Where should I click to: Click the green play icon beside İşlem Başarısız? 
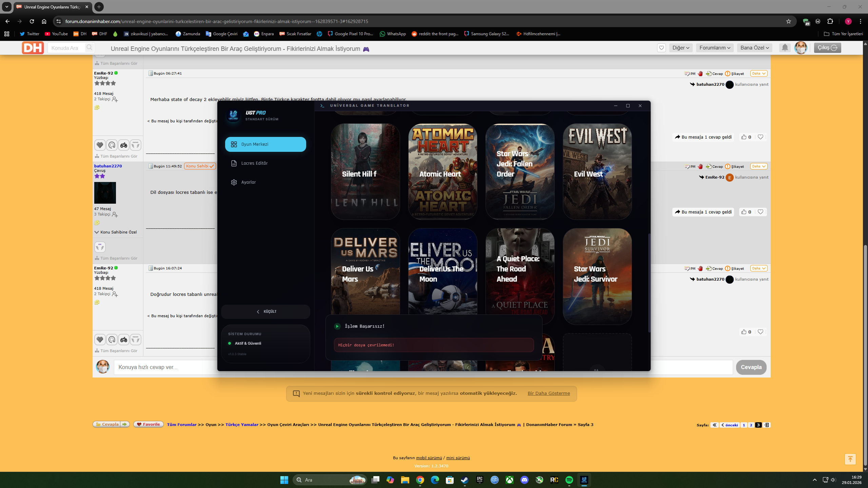[337, 326]
